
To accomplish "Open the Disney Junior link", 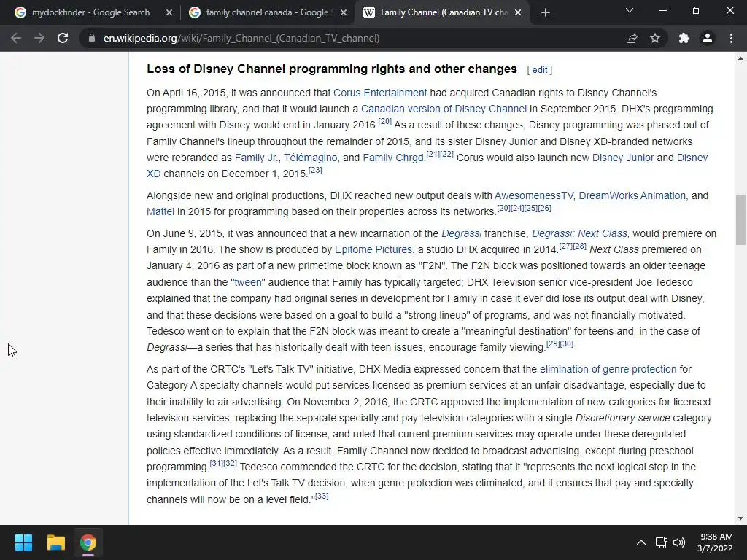I will [x=623, y=157].
